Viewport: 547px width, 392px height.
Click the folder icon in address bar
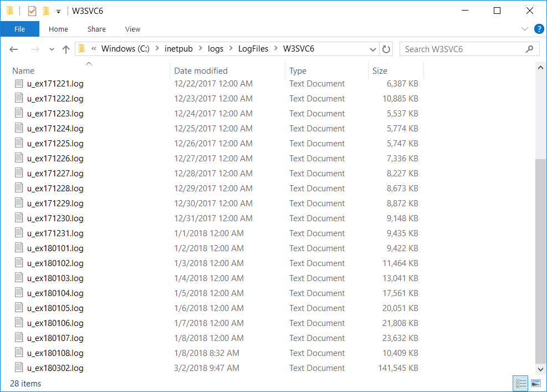[x=81, y=49]
